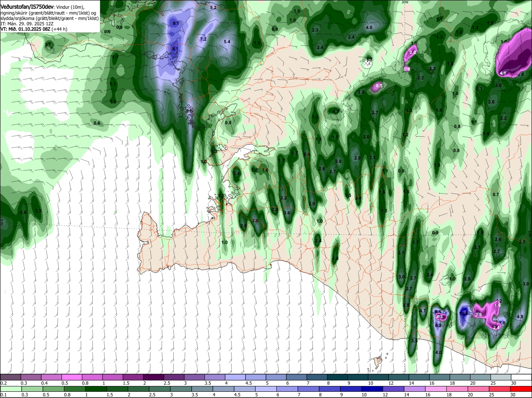Click the 0.6 precipitation value label

click(97, 123)
